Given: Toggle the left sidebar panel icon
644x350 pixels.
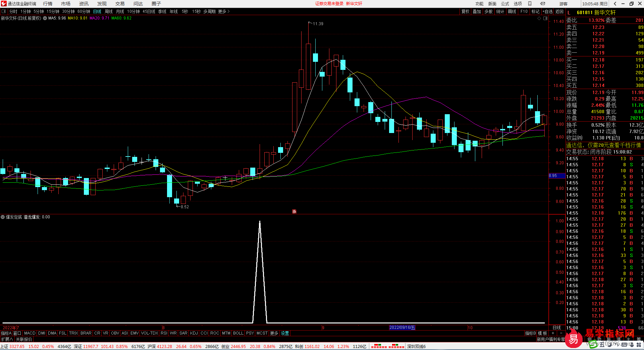Looking at the screenshot, I should click(4, 11).
